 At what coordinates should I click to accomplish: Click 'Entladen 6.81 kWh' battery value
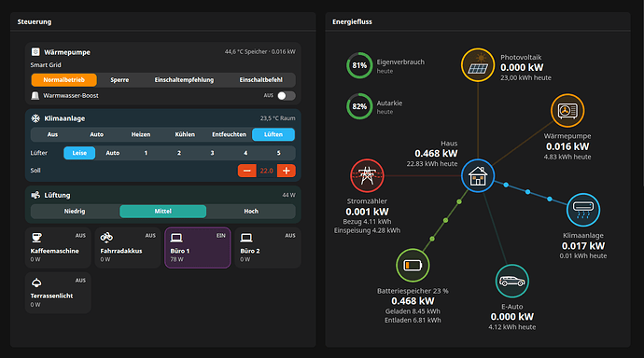click(x=413, y=321)
